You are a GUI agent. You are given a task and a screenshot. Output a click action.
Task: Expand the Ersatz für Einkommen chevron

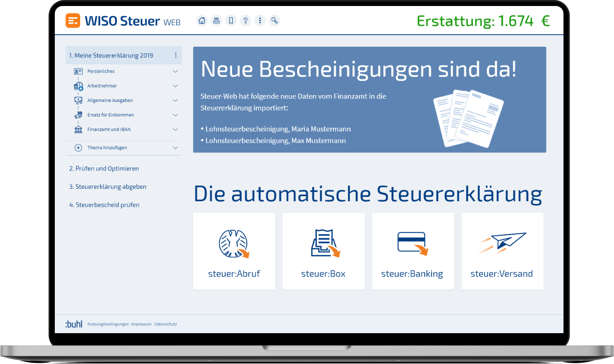175,115
